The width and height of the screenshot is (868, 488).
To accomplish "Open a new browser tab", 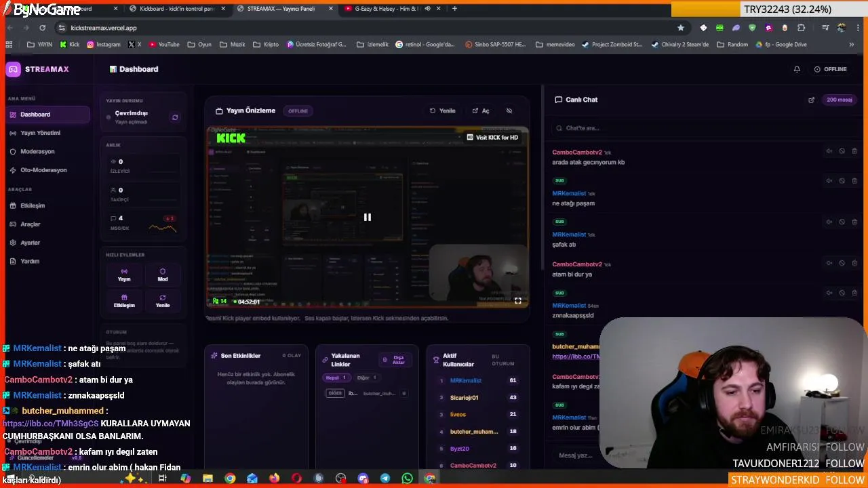I will [454, 9].
